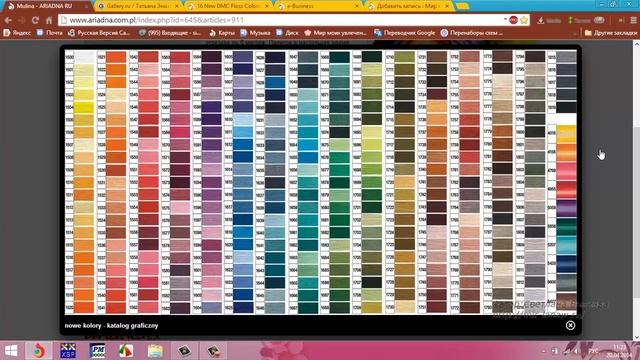The width and height of the screenshot is (640, 360).
Task: Open the Media download toolbar button
Action: point(549,20)
